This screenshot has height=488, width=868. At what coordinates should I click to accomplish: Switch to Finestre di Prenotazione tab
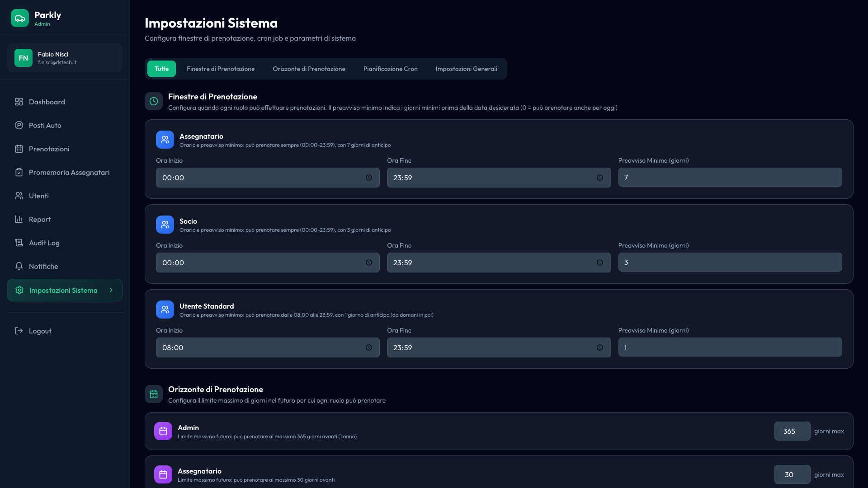pyautogui.click(x=221, y=69)
